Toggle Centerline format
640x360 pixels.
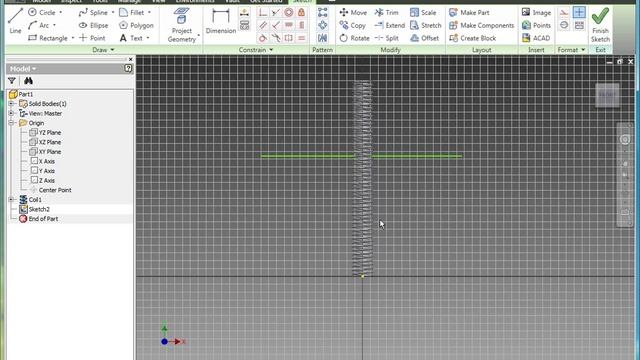pyautogui.click(x=564, y=25)
